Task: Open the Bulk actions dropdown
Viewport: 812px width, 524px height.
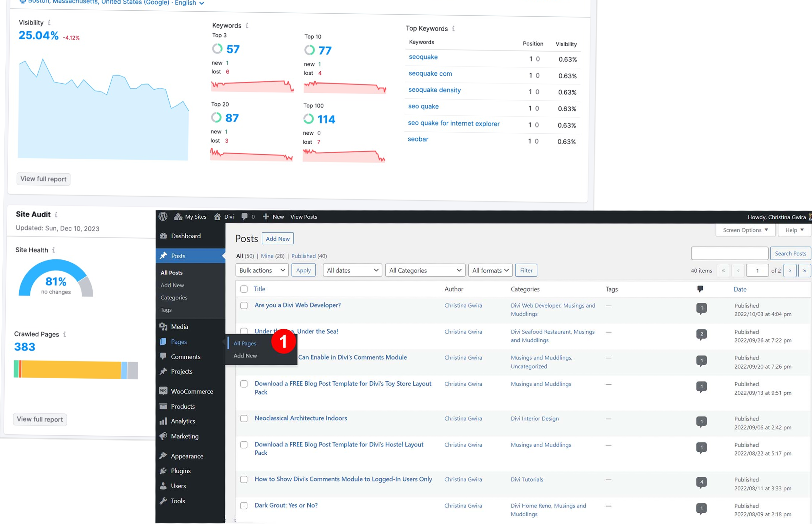Action: (262, 271)
